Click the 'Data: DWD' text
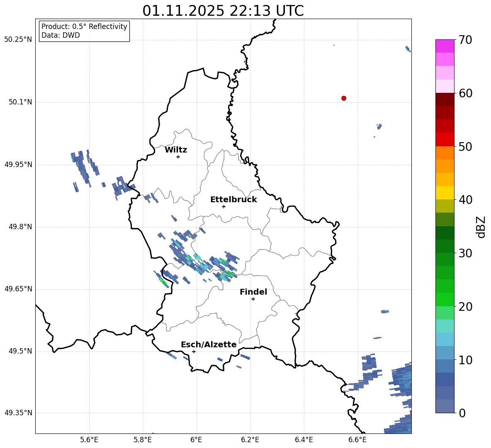Image resolution: width=491 pixels, height=448 pixels. click(61, 35)
